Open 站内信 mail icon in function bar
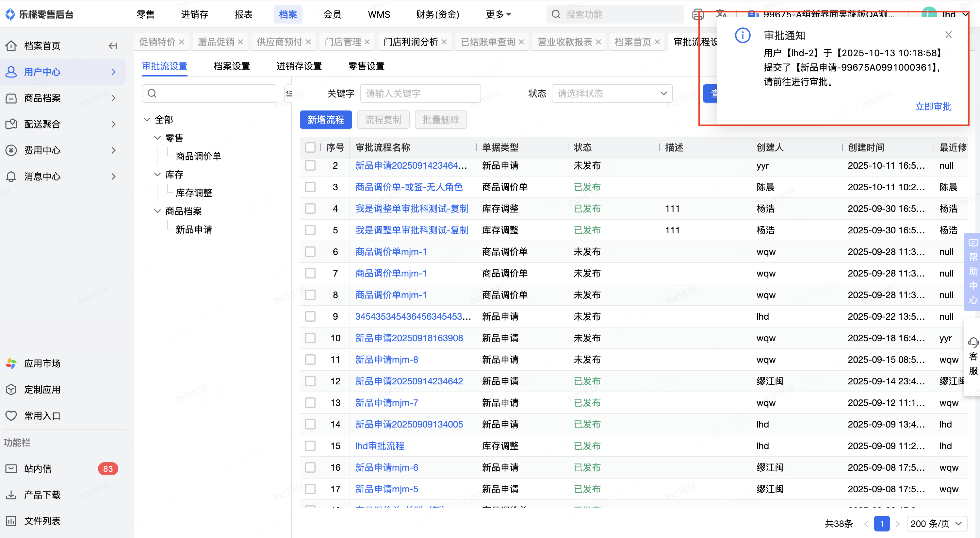This screenshot has height=538, width=980. (x=11, y=469)
